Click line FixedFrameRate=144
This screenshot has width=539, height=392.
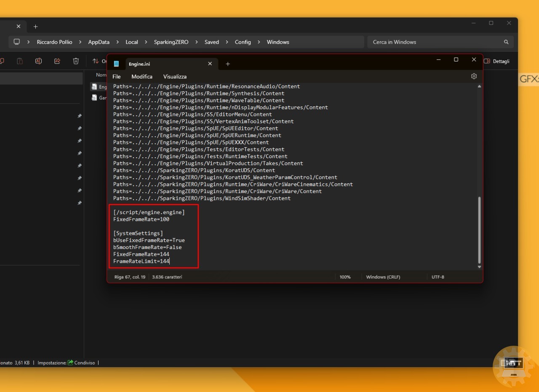point(141,254)
